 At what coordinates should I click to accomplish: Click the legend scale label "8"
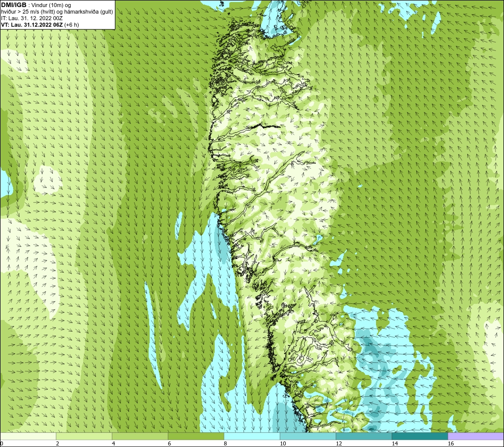[225, 444]
